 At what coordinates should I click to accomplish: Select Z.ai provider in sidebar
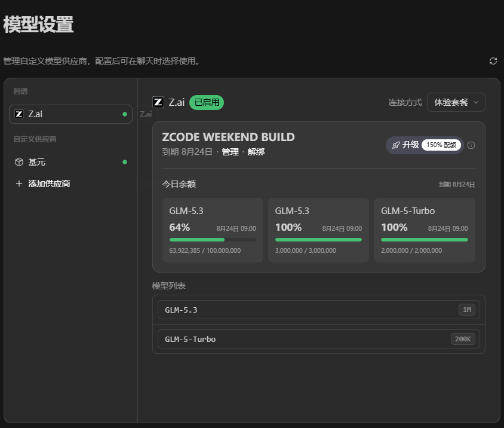70,114
